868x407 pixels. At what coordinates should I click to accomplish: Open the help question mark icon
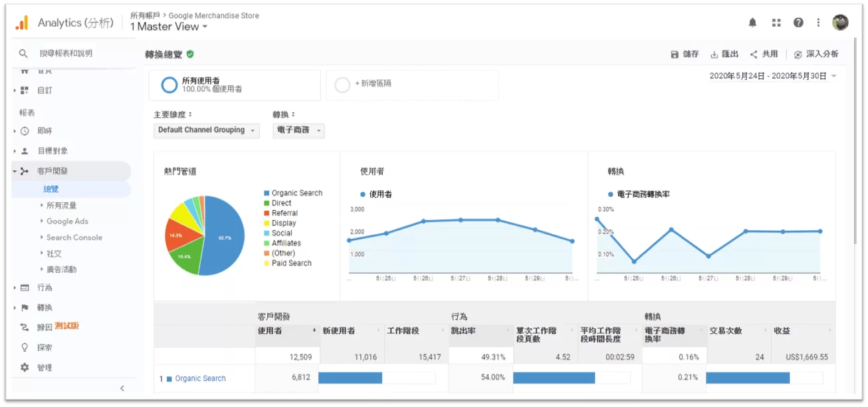(x=798, y=23)
